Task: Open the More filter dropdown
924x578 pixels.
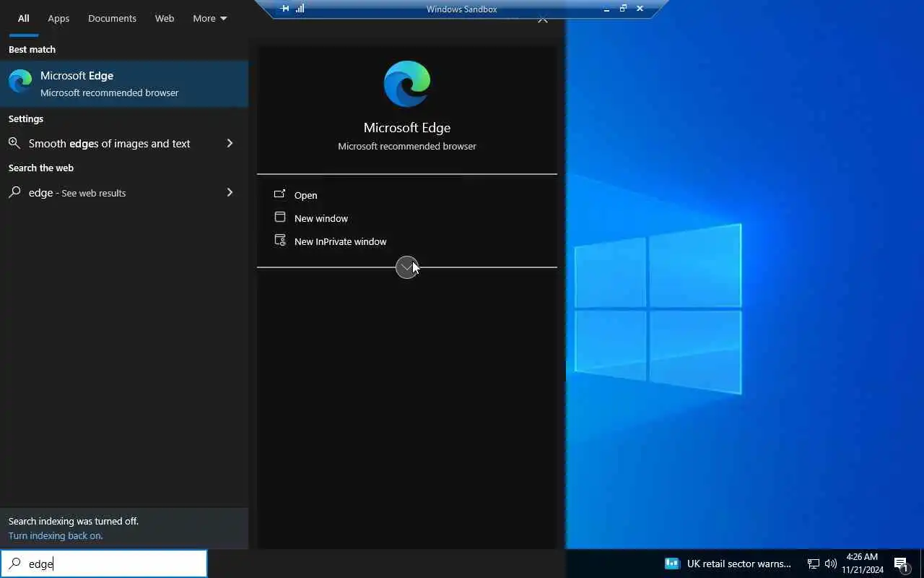Action: (x=209, y=18)
